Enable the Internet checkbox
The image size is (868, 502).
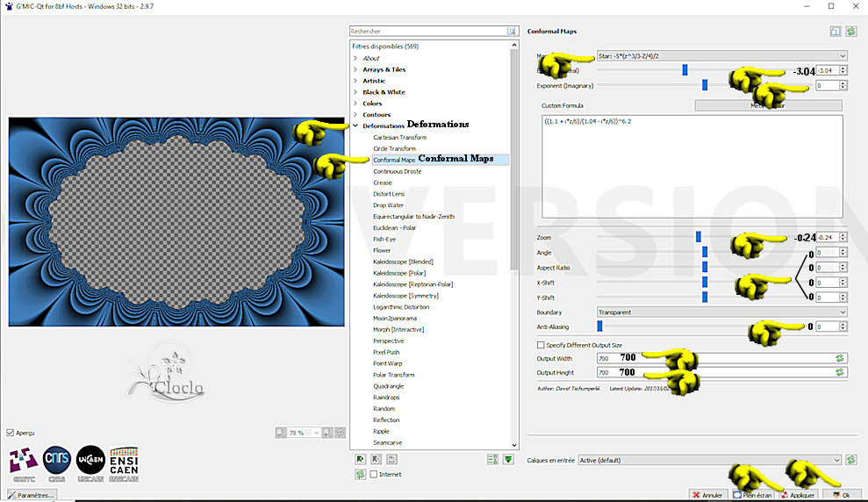point(375,474)
